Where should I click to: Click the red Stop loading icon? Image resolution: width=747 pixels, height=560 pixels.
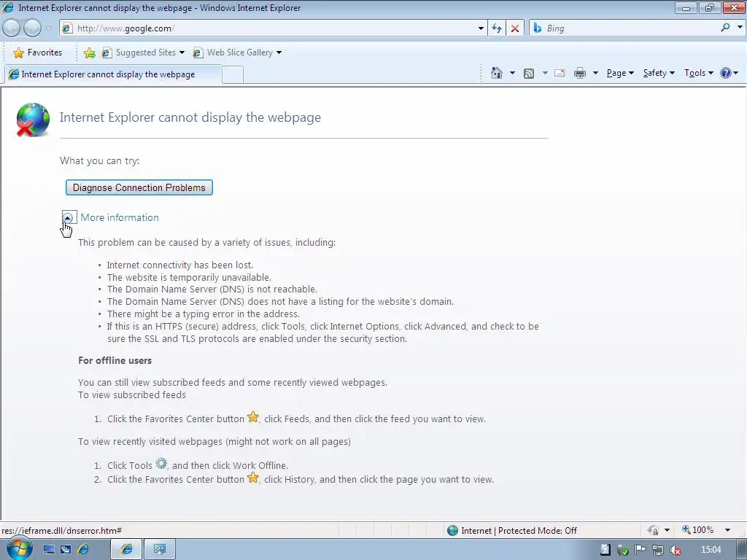pos(515,28)
